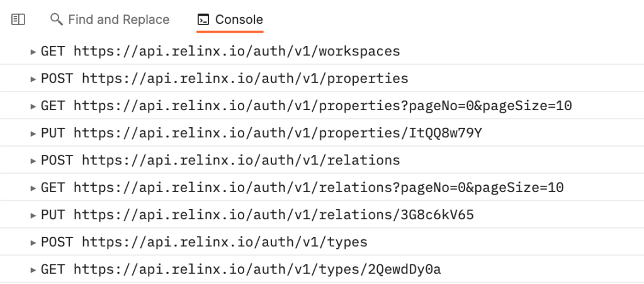Open the Console tab
Screen dimensions: 644x284
click(230, 20)
